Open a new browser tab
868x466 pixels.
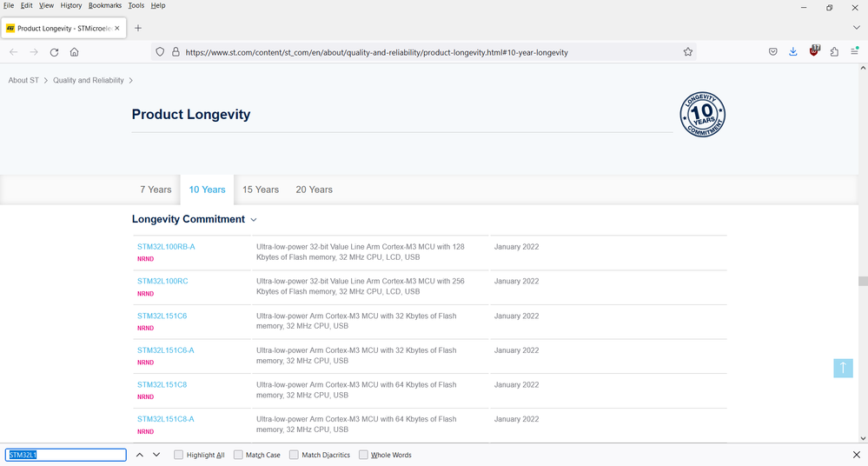pyautogui.click(x=138, y=29)
